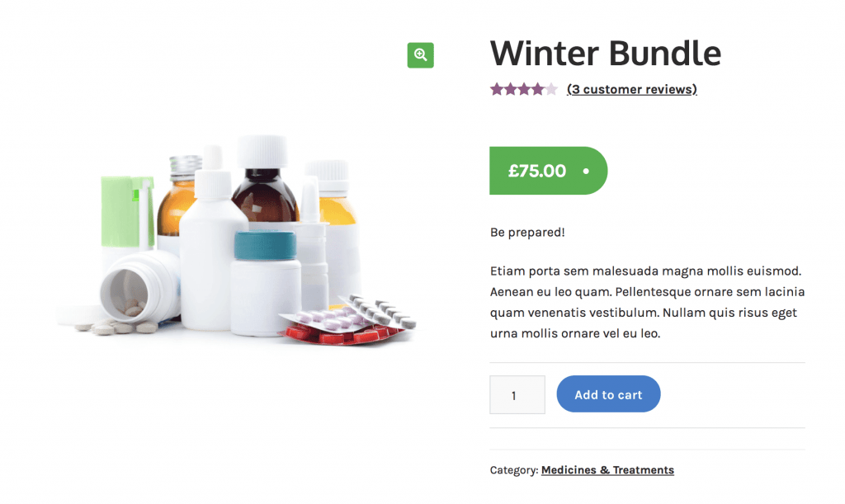Click the Be prepared! tagline text

[527, 233]
